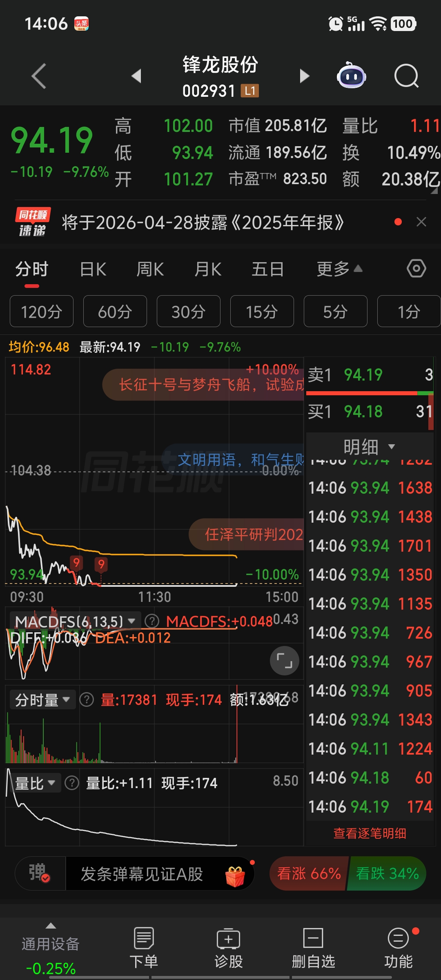441x980 pixels.
Task: Open 查看逐笔明细 link
Action: [x=370, y=833]
